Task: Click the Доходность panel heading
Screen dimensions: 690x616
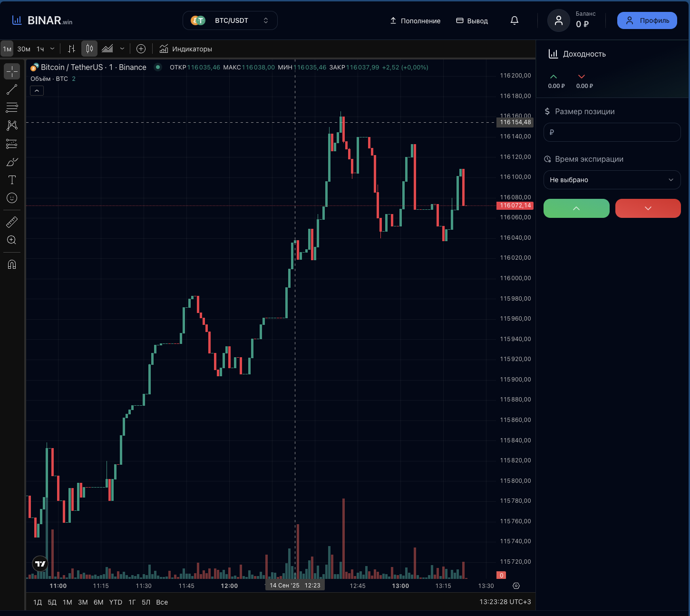Action: pos(584,54)
